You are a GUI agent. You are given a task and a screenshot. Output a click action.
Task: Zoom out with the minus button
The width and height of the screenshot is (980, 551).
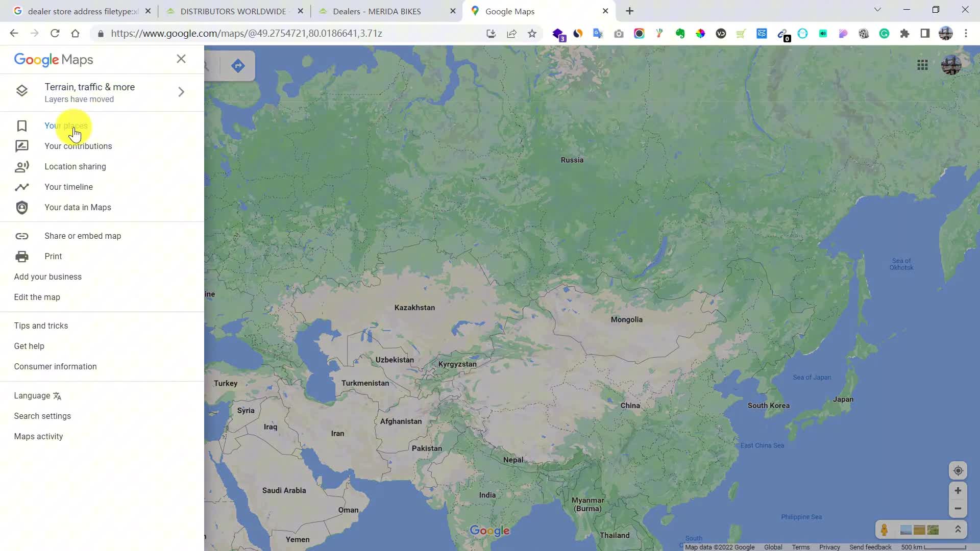(958, 509)
